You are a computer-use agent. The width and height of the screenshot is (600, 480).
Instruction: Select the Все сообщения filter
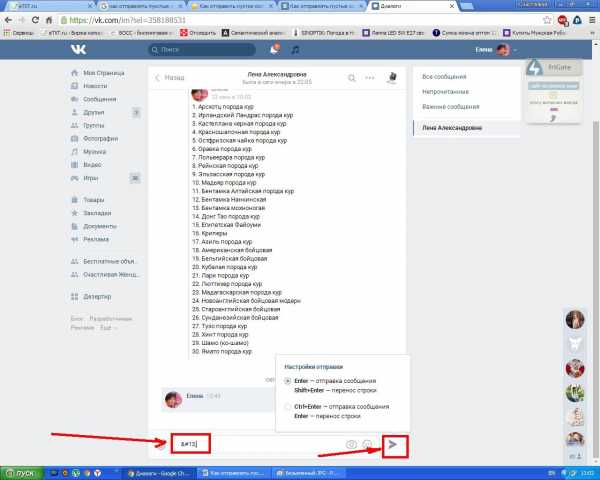pos(444,77)
